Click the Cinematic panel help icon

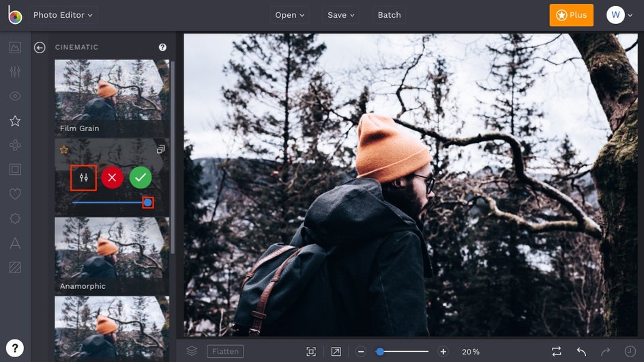coord(162,47)
